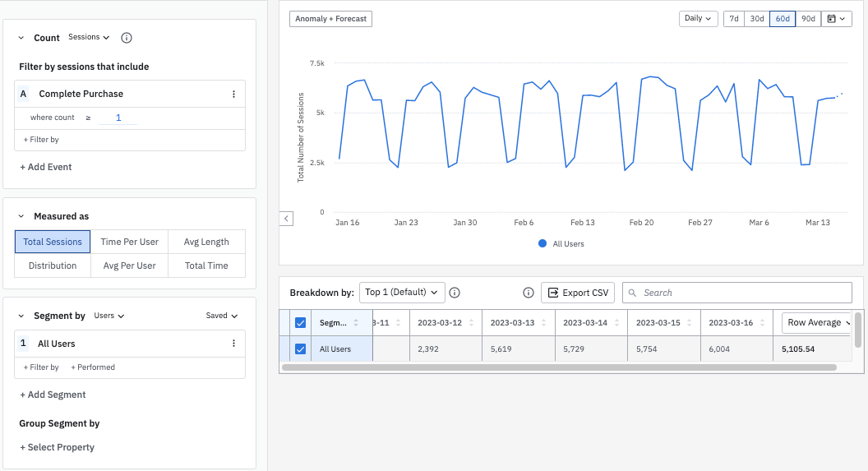Open the three-dot menu for Complete Purchase
The image size is (868, 471).
pos(234,95)
